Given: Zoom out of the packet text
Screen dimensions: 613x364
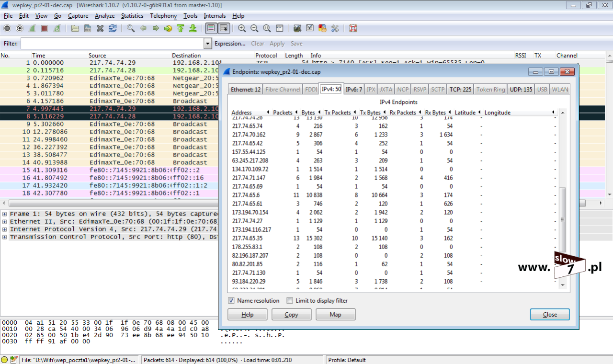Looking at the screenshot, I should 254,28.
